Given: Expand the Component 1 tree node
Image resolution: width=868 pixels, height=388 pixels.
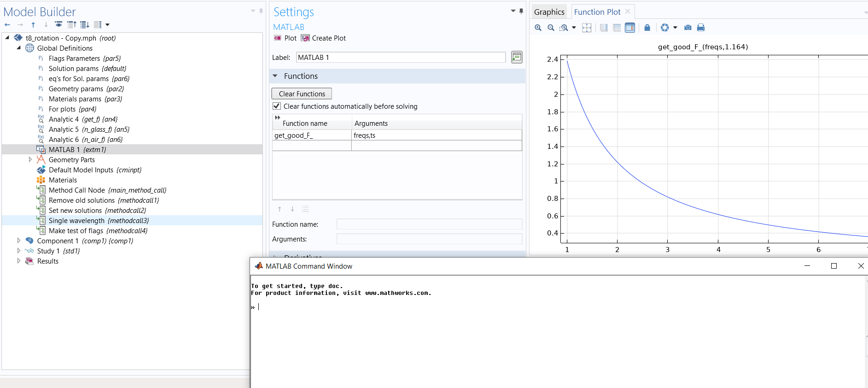Looking at the screenshot, I should point(18,241).
